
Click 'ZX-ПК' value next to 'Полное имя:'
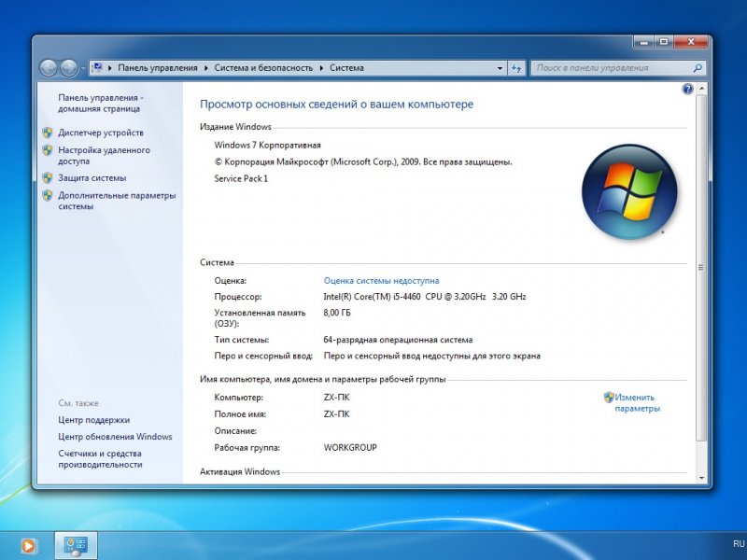coord(336,414)
